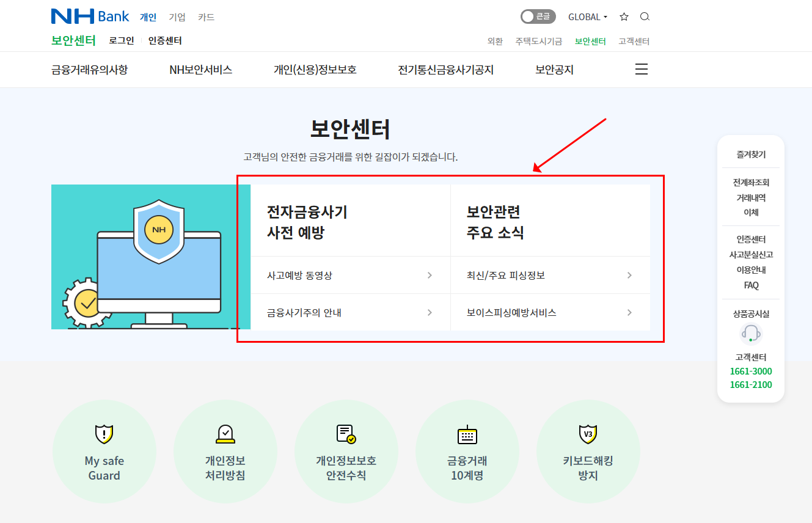Image resolution: width=812 pixels, height=523 pixels.
Task: Click the customer center number 1661-3000
Action: (x=751, y=371)
